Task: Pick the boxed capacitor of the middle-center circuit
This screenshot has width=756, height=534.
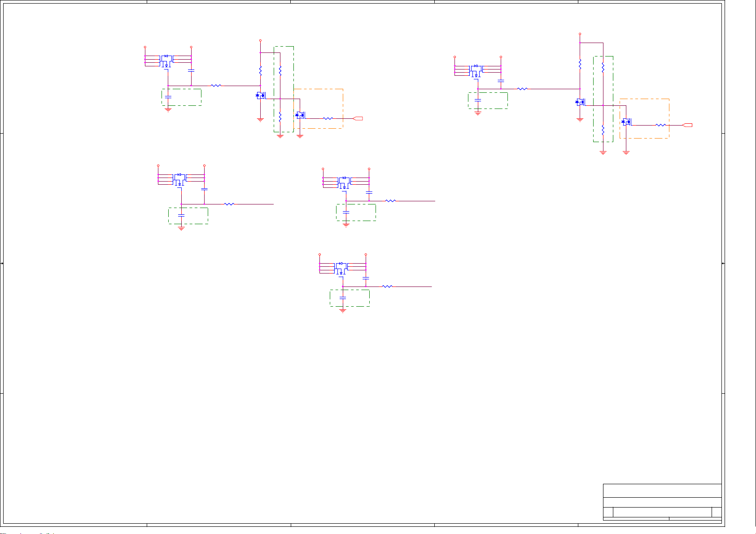Action: tap(346, 212)
